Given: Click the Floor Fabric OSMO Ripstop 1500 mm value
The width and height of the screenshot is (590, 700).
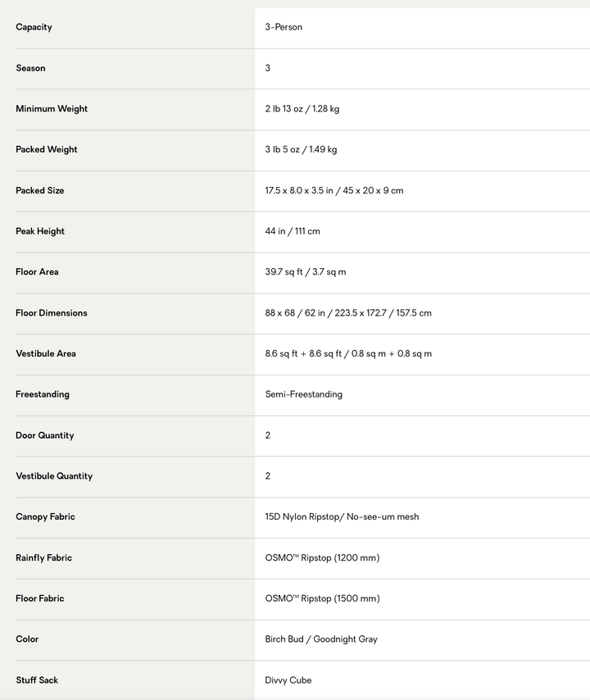Looking at the screenshot, I should (322, 598).
